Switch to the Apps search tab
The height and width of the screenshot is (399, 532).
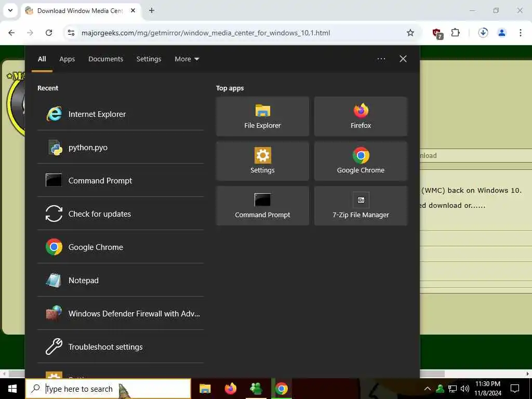click(67, 59)
